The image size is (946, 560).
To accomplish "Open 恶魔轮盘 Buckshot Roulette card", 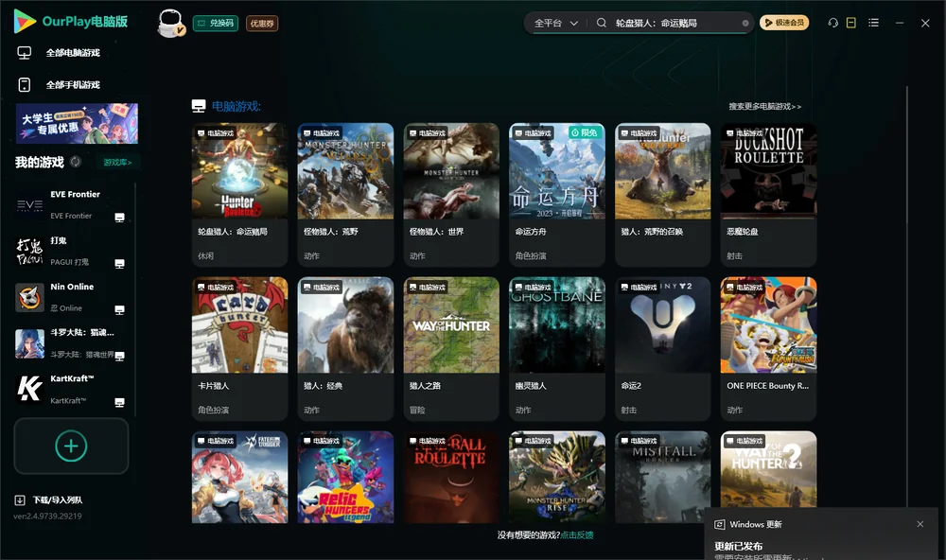I will click(768, 194).
